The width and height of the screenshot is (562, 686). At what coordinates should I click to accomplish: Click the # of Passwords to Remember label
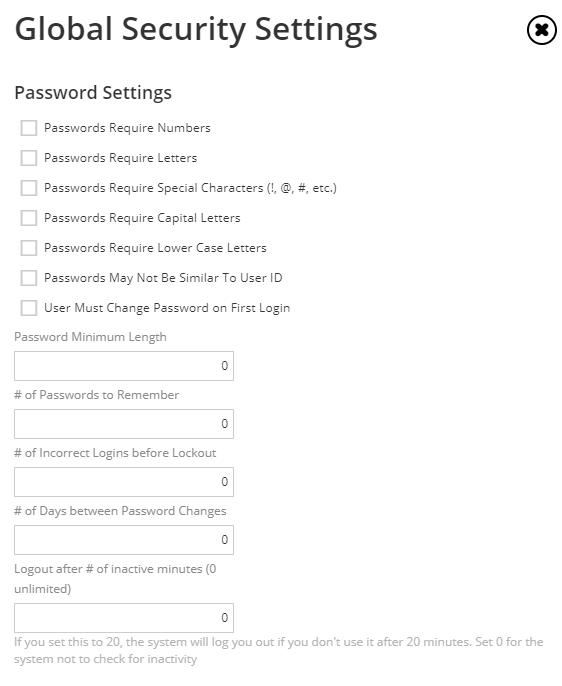97,395
